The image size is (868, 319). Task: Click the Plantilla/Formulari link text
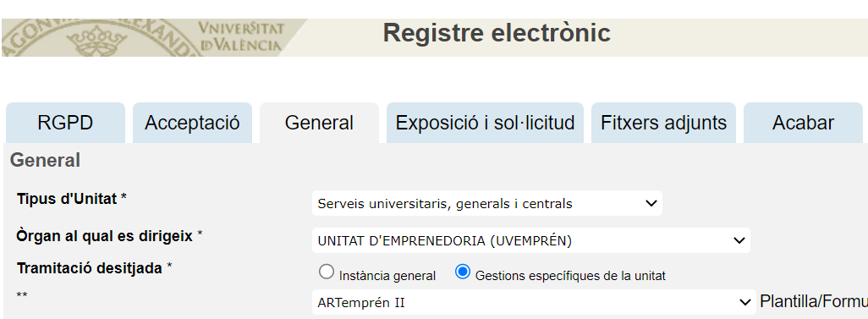(x=814, y=302)
